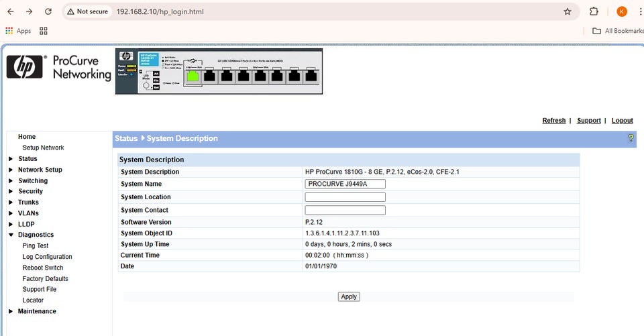Click the Not secure site info badge
Screen dimensions: 644x336
tap(87, 11)
